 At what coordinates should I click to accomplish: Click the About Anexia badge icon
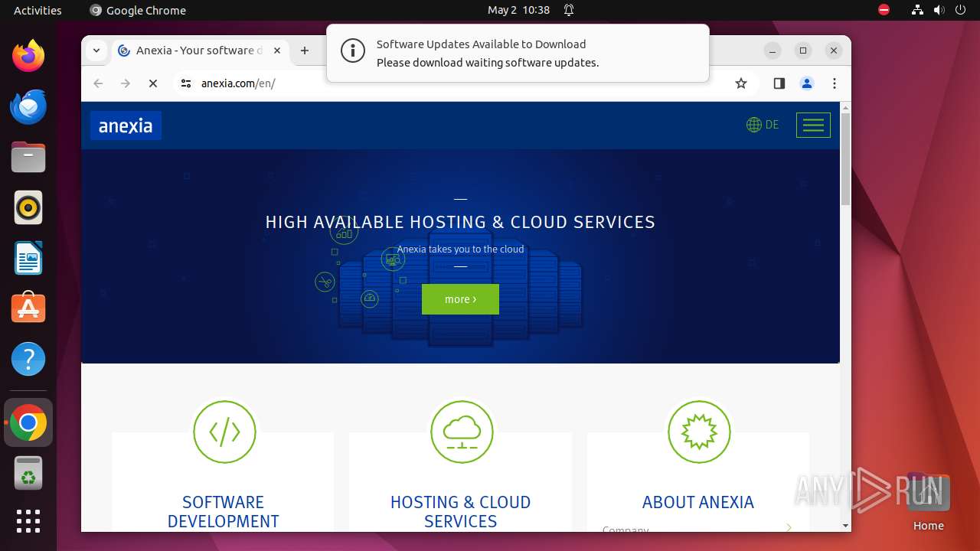point(699,432)
